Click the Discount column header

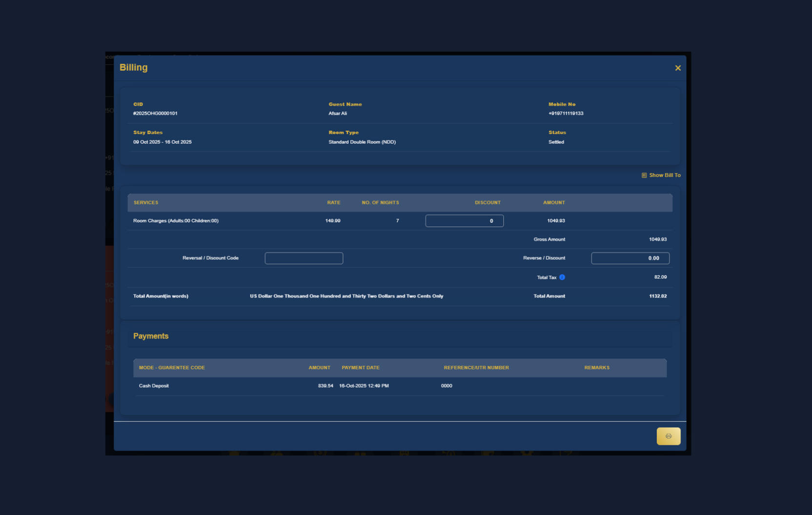pos(487,202)
